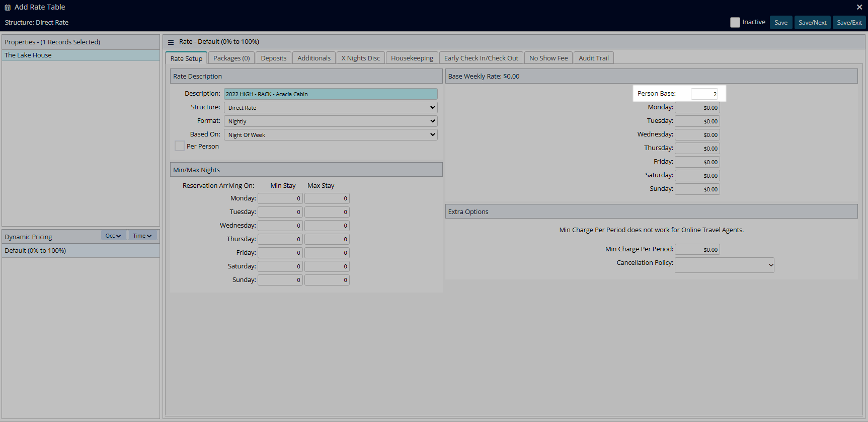
Task: Click the Thursday Min Stay field
Action: [x=280, y=239]
